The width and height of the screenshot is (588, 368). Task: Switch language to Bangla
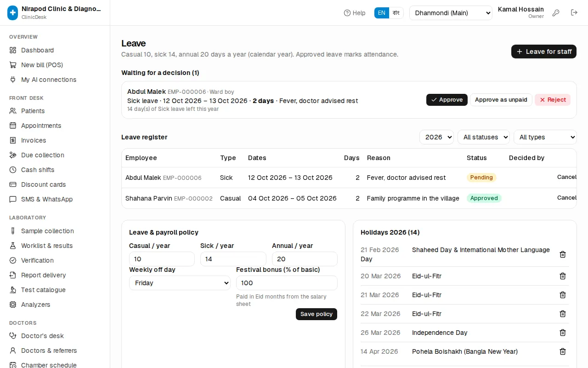(x=396, y=13)
